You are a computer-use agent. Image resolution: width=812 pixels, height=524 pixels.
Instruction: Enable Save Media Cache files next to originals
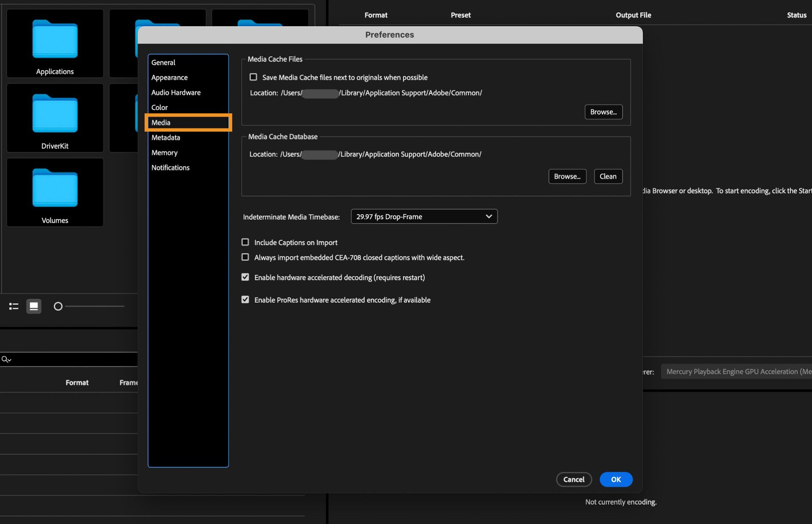[253, 77]
